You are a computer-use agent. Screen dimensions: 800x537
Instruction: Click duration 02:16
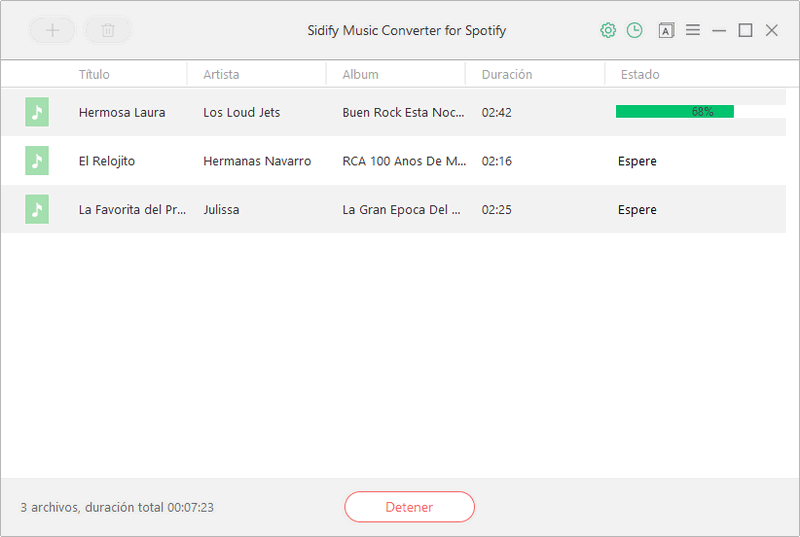coord(496,161)
